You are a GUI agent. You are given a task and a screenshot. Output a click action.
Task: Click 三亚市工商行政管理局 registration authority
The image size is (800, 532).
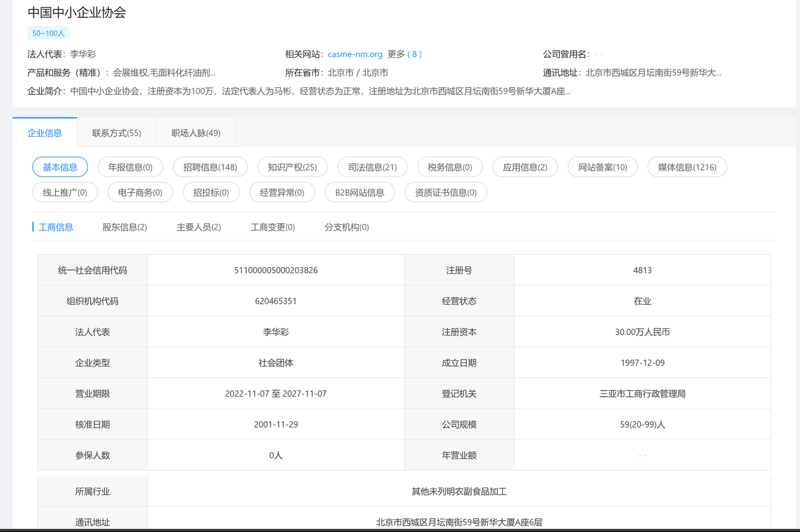pos(643,394)
